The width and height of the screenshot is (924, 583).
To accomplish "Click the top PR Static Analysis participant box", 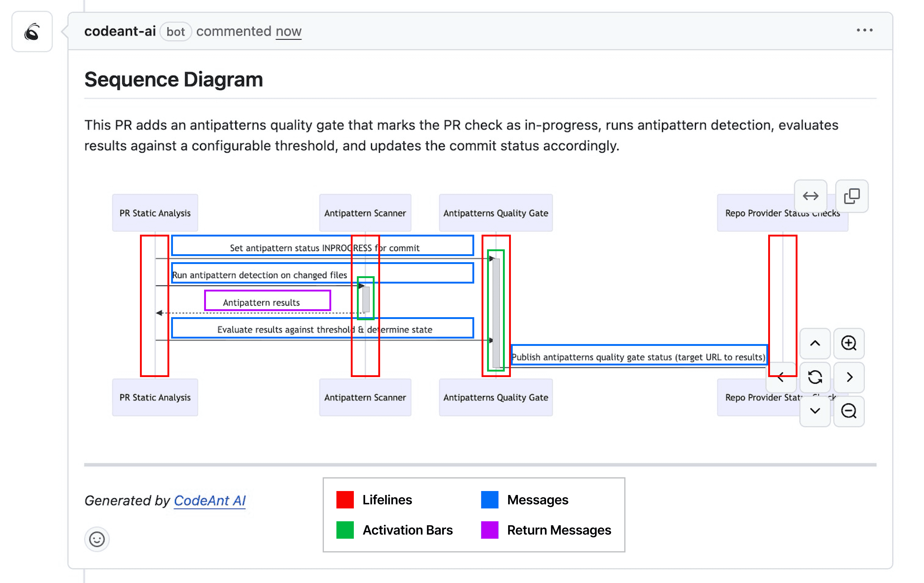I will coord(155,213).
